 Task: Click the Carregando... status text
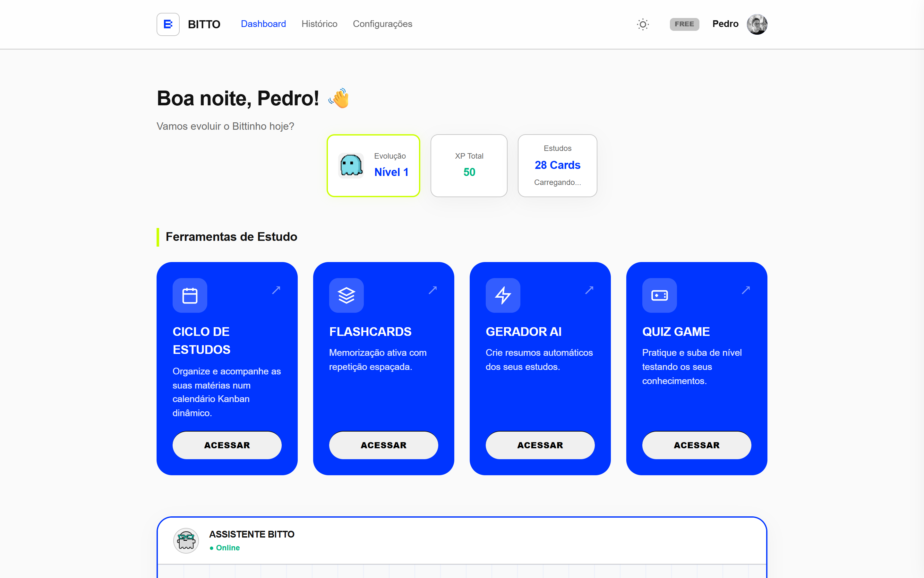click(x=558, y=182)
